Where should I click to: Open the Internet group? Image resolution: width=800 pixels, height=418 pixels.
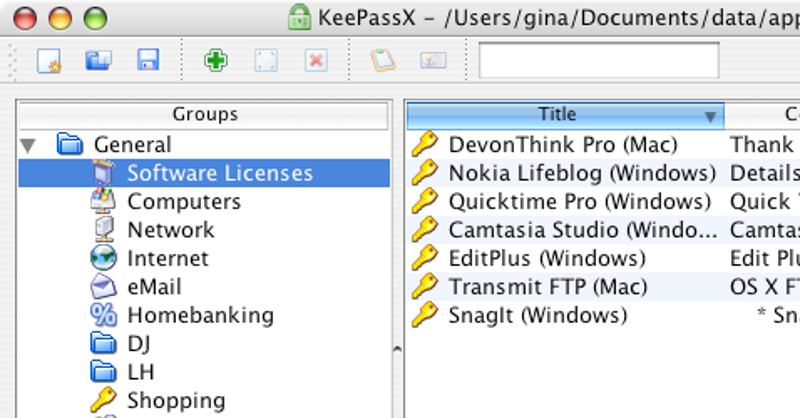point(167,258)
